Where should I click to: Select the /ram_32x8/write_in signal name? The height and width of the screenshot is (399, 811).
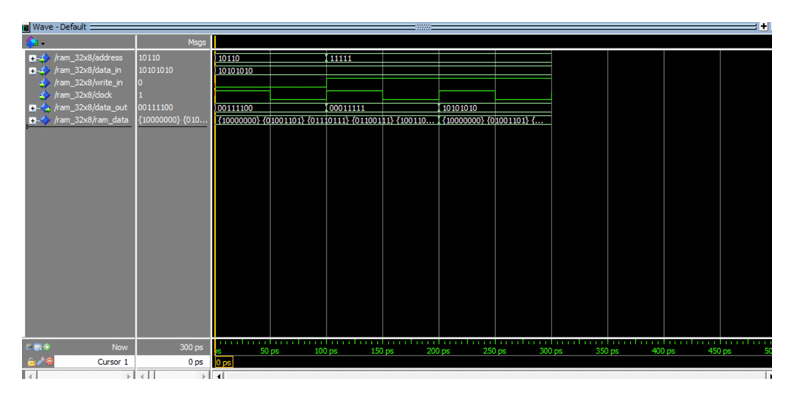[x=88, y=83]
